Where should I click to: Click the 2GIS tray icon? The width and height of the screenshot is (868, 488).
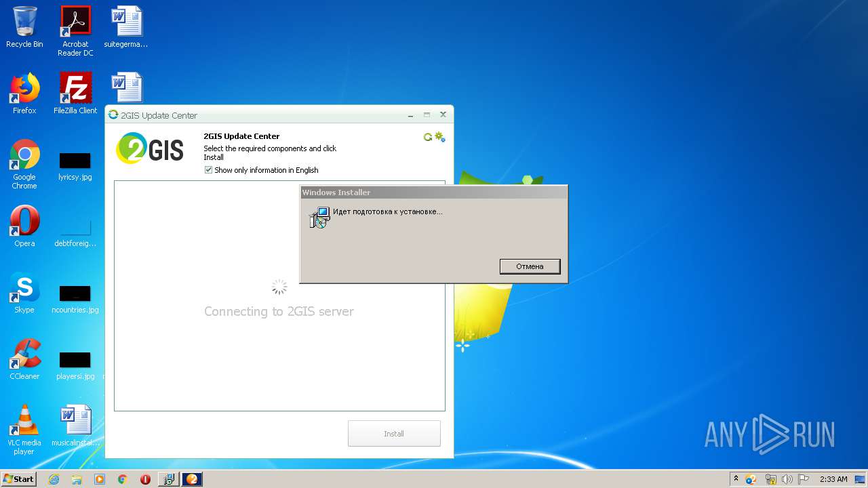[751, 479]
